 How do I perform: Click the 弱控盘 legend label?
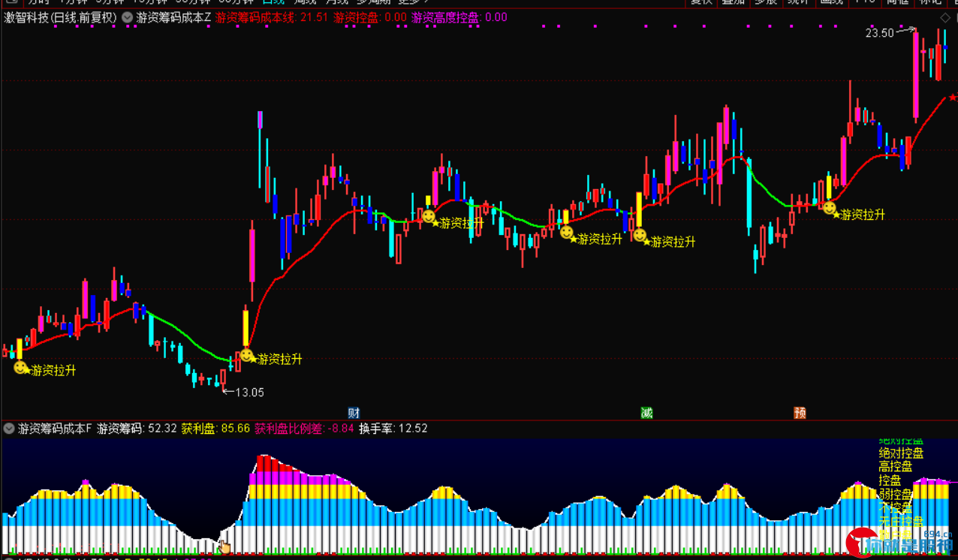[x=896, y=494]
